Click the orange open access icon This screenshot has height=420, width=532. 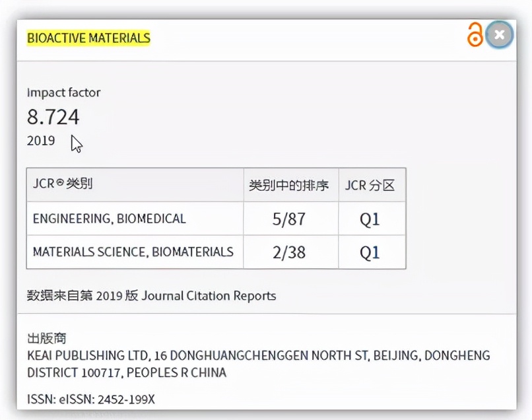(475, 35)
